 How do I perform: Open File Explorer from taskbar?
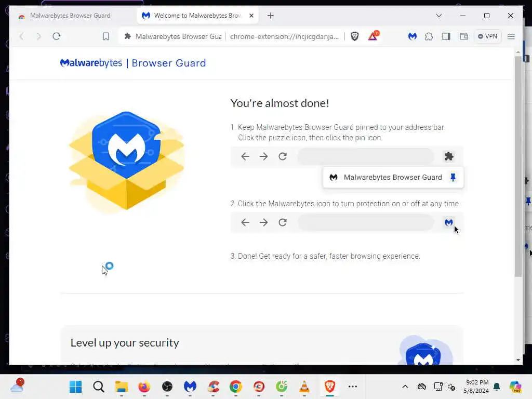121,387
